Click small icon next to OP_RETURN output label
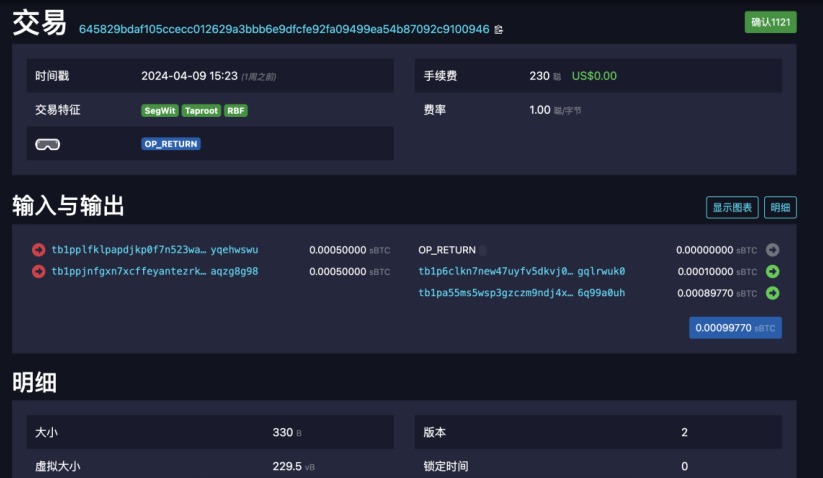823x478 pixels. click(483, 250)
